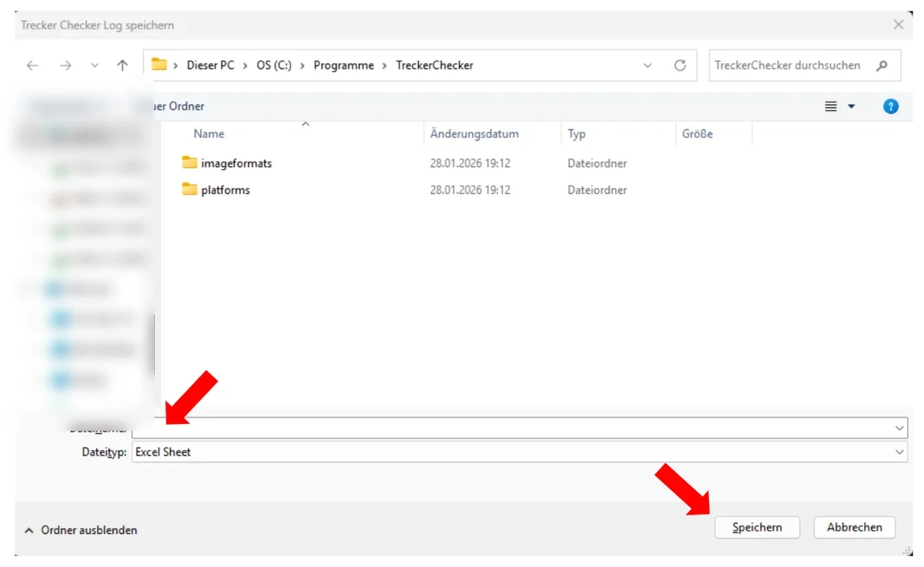This screenshot has height=567, width=924.
Task: Open the Dateiname dropdown arrow
Action: 900,428
